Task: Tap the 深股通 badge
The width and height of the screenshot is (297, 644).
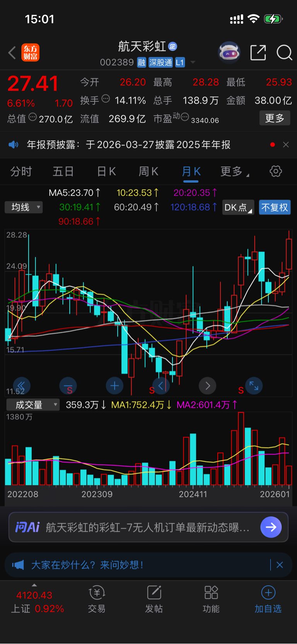Action: tap(160, 62)
